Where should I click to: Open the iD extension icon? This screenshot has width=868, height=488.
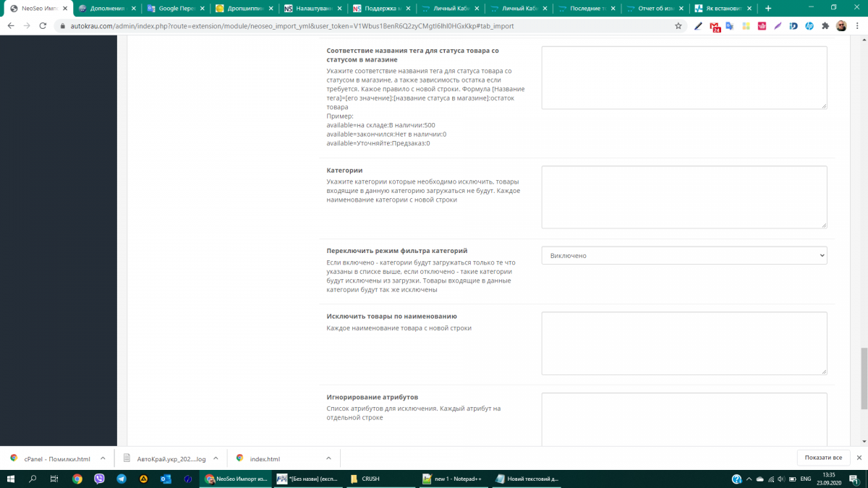point(793,25)
